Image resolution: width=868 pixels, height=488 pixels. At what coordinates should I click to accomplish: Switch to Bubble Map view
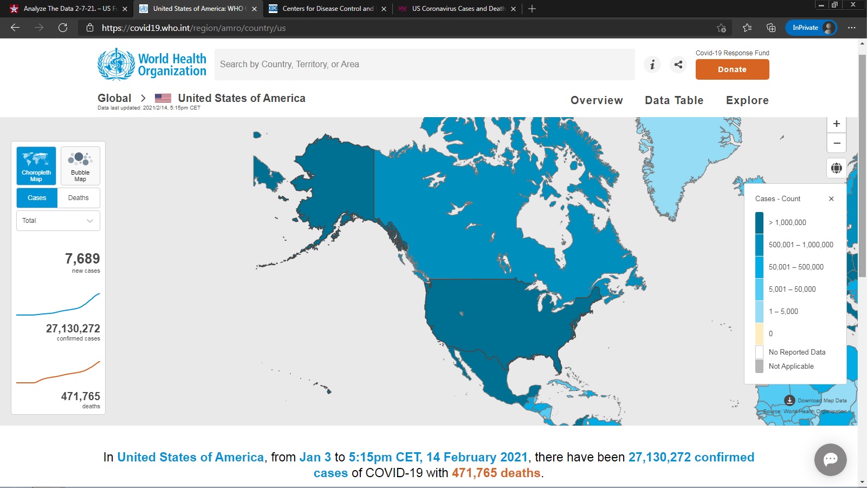(x=80, y=166)
